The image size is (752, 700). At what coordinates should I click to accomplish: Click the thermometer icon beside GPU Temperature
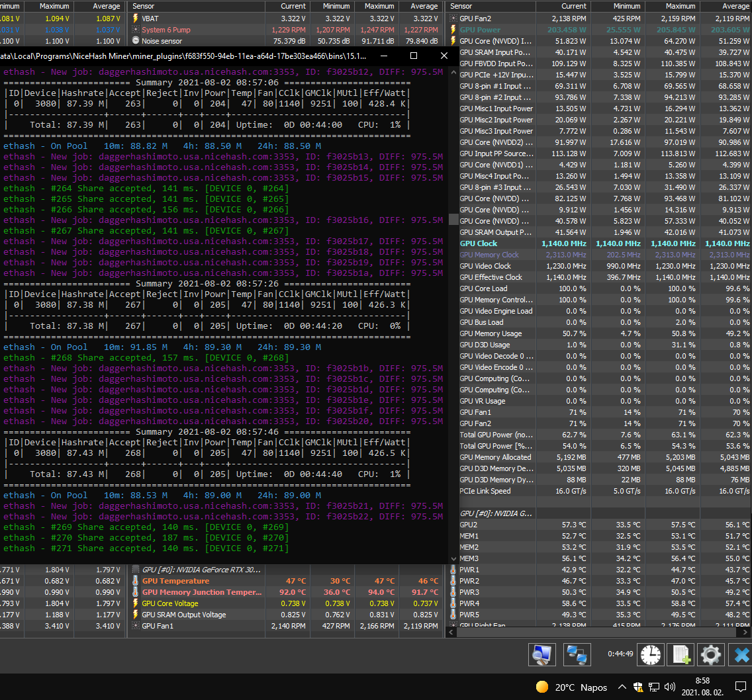tap(136, 581)
